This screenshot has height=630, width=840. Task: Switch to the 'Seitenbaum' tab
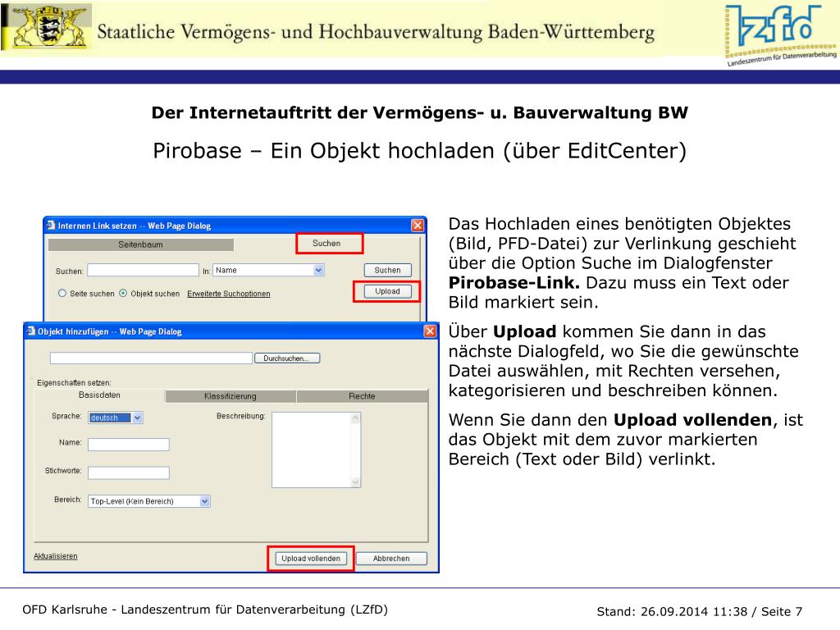pos(141,244)
